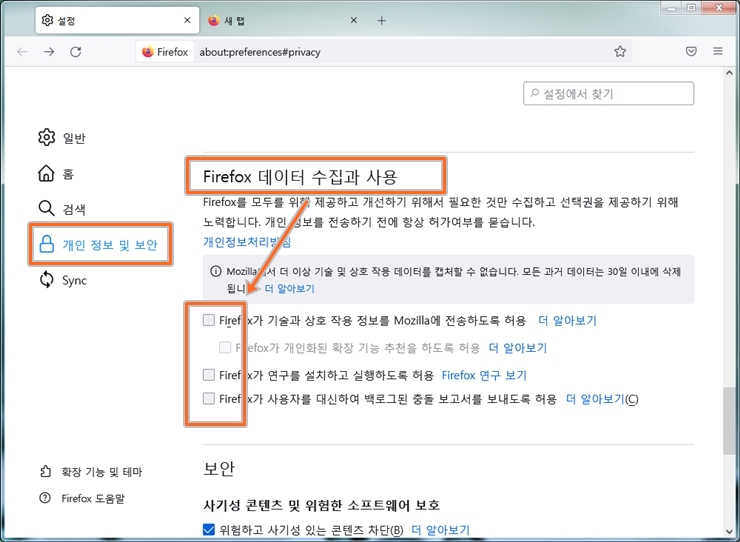Open the 홈 settings category
This screenshot has width=740, height=542.
(x=56, y=174)
